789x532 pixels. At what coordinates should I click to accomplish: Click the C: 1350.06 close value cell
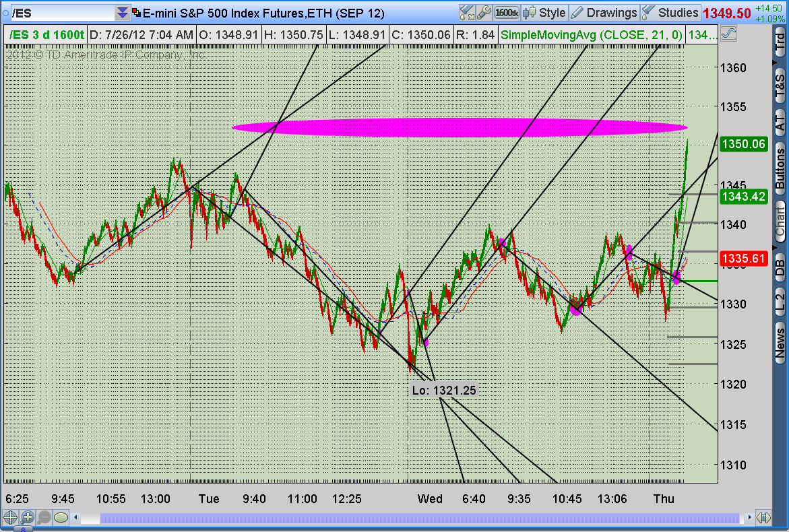point(420,35)
